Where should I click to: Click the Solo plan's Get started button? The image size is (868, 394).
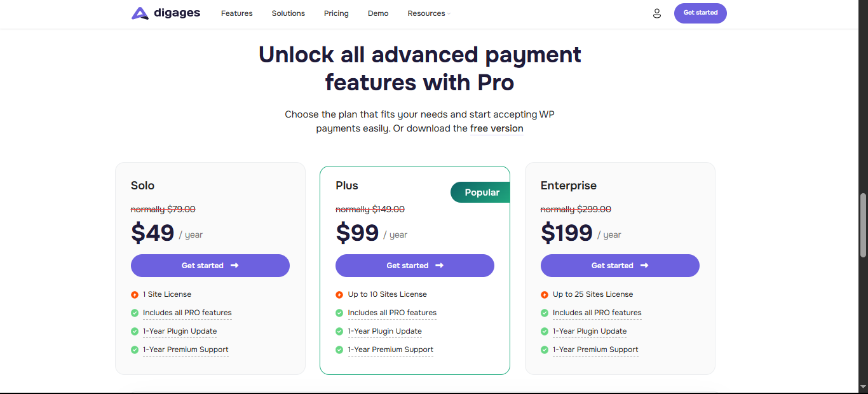point(210,266)
